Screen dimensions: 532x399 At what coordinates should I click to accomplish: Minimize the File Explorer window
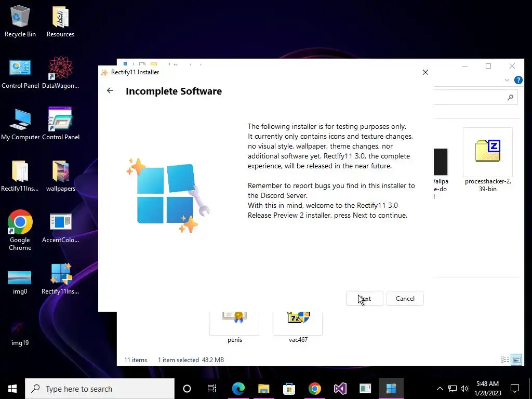[465, 66]
